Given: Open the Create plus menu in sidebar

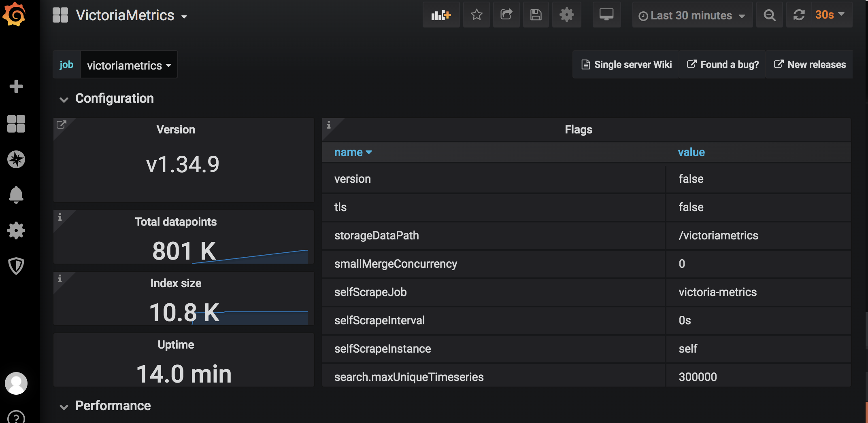Looking at the screenshot, I should (x=16, y=87).
